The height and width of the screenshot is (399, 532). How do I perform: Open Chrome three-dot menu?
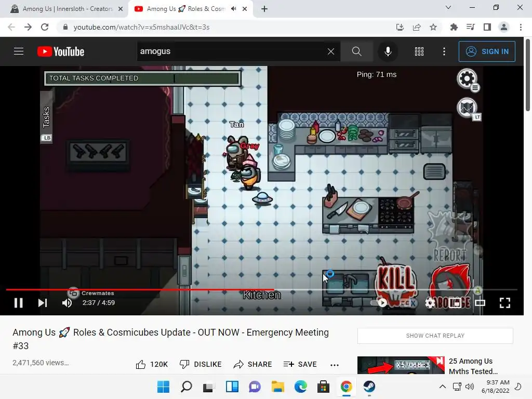[x=521, y=27]
